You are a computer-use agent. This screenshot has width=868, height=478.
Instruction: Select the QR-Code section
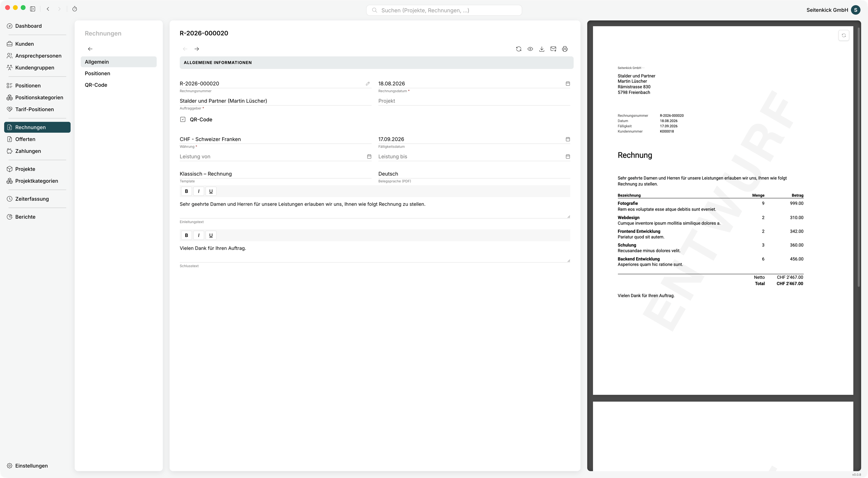tap(119, 85)
